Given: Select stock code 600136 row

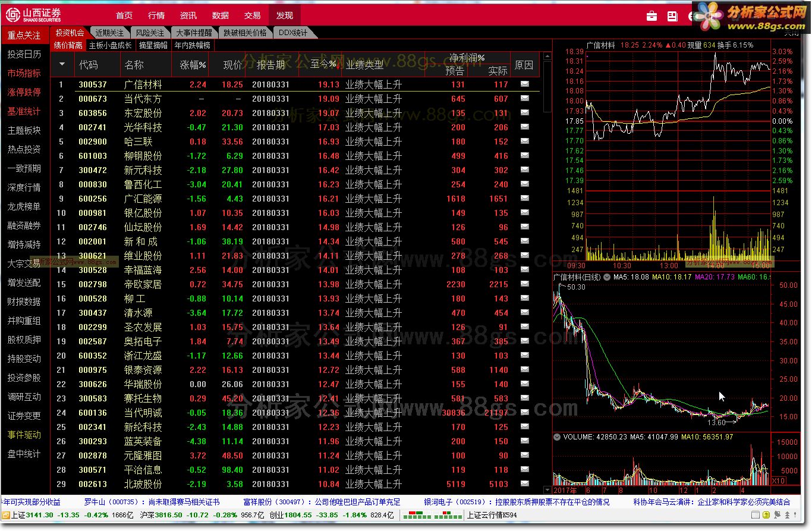Looking at the screenshot, I should coord(93,413).
